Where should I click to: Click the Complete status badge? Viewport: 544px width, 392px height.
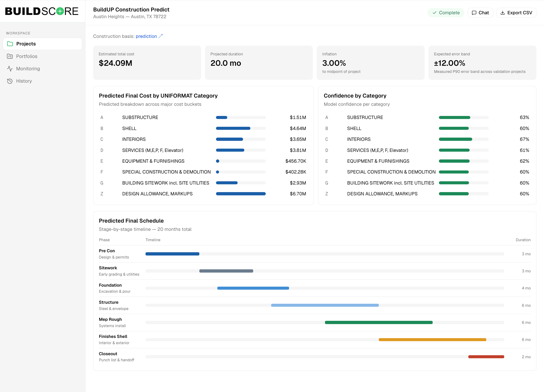446,13
